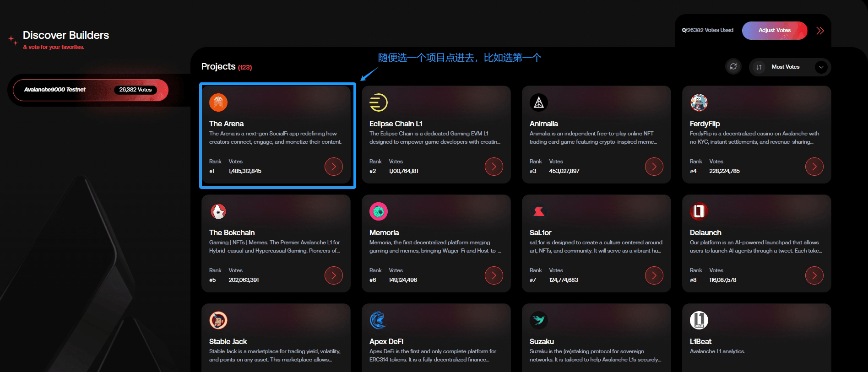Open Eclipse Chain L1 project title

396,124
